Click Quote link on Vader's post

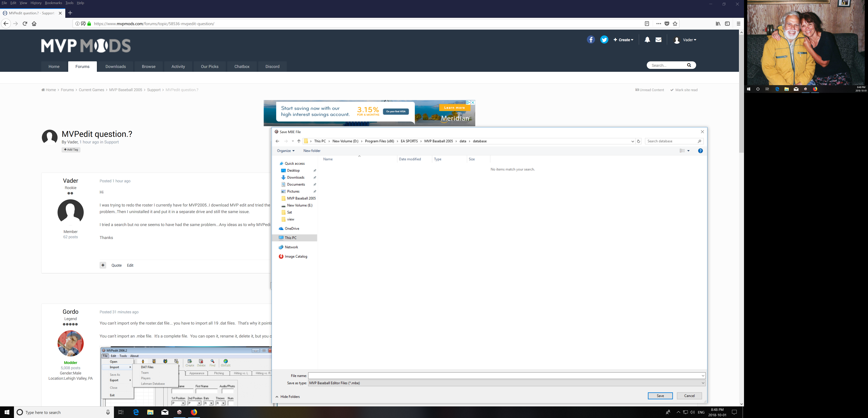point(117,266)
